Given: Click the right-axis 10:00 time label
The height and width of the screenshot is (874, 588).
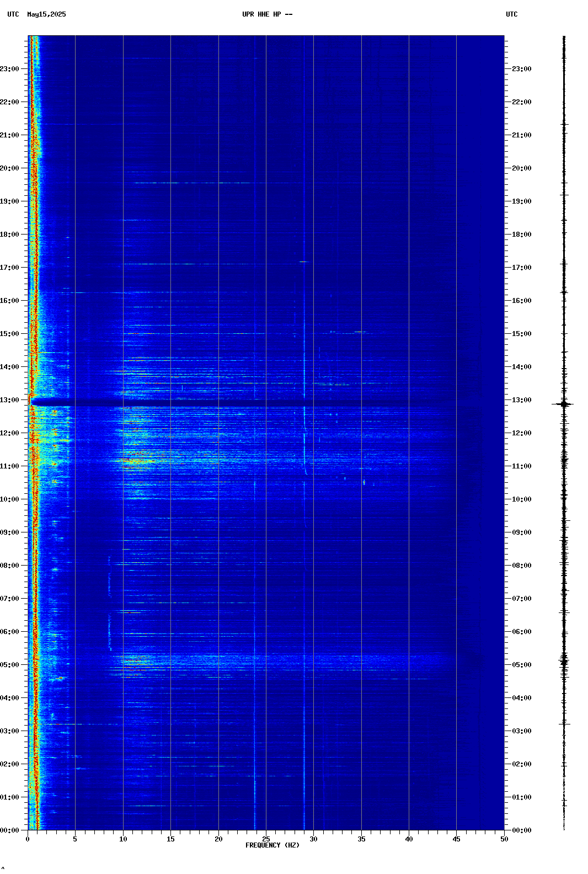Looking at the screenshot, I should tap(522, 499).
